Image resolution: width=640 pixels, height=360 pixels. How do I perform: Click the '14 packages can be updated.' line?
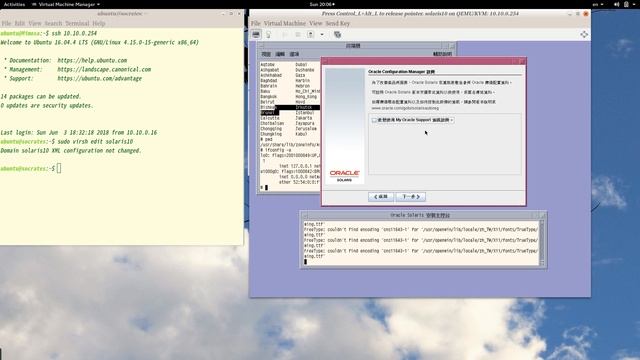[x=41, y=97]
